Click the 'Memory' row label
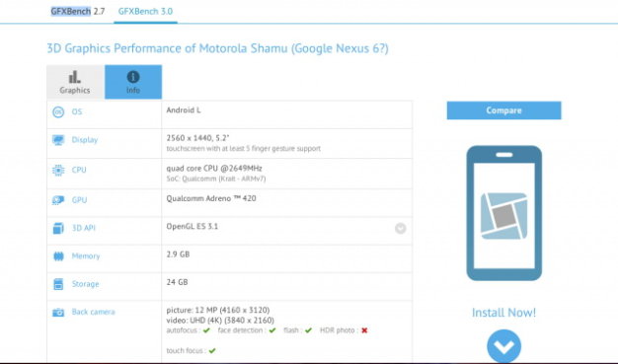618x364 pixels. [86, 256]
